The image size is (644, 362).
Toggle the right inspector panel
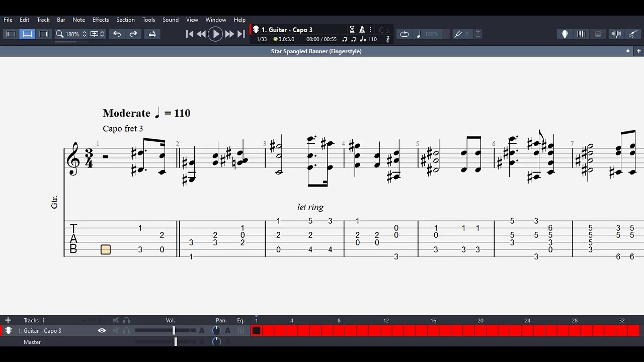[x=44, y=34]
